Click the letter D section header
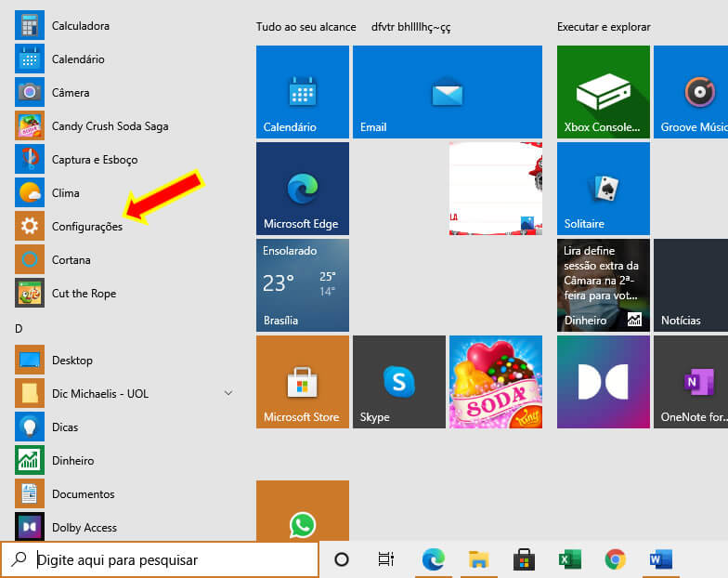728x578 pixels. pos(19,329)
